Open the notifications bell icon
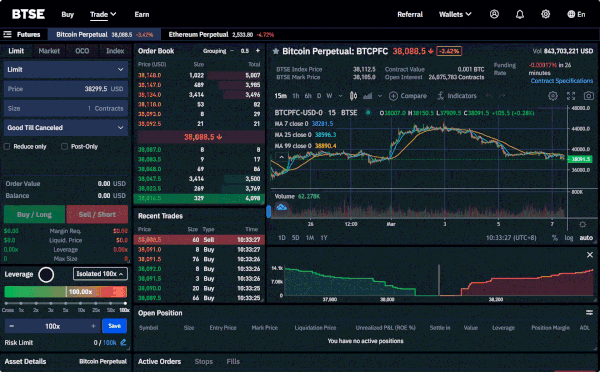The width and height of the screenshot is (600, 372). pyautogui.click(x=520, y=15)
